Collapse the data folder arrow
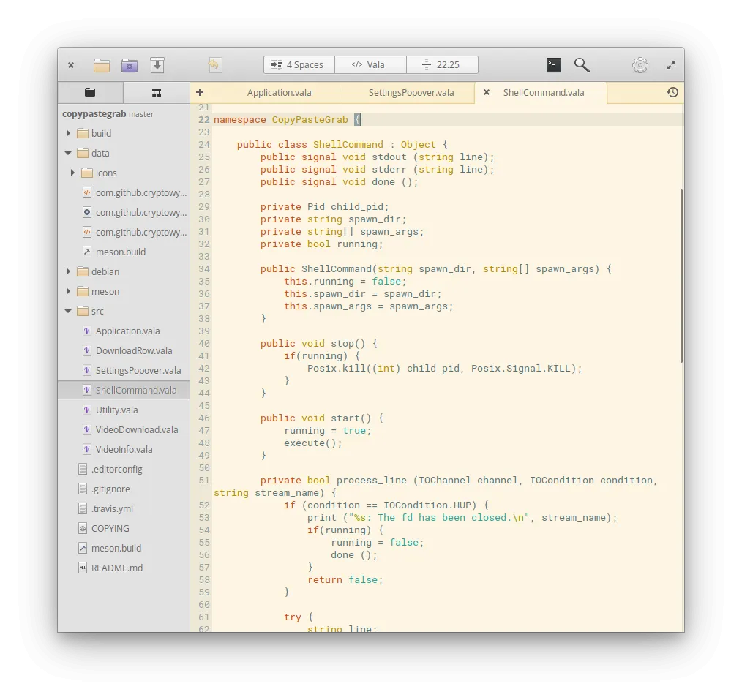This screenshot has height=700, width=742. point(68,154)
